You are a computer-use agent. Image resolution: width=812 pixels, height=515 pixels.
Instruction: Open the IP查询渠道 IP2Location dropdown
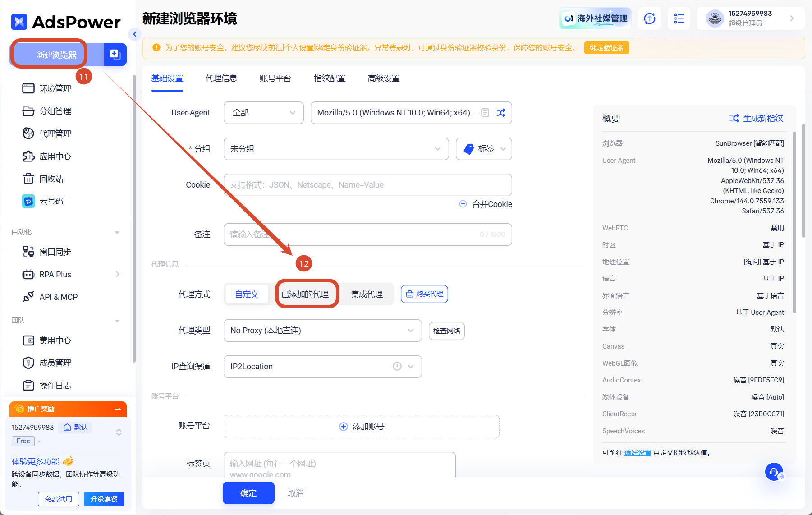[x=323, y=367]
